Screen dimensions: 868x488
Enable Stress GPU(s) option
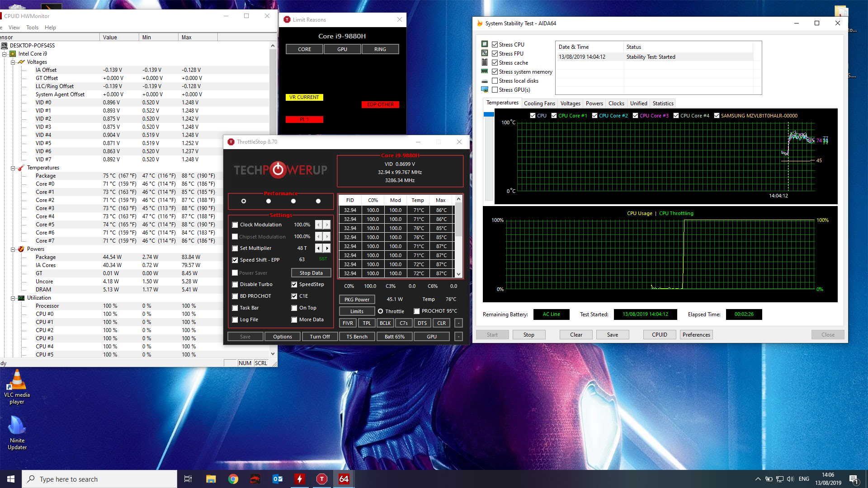click(495, 89)
